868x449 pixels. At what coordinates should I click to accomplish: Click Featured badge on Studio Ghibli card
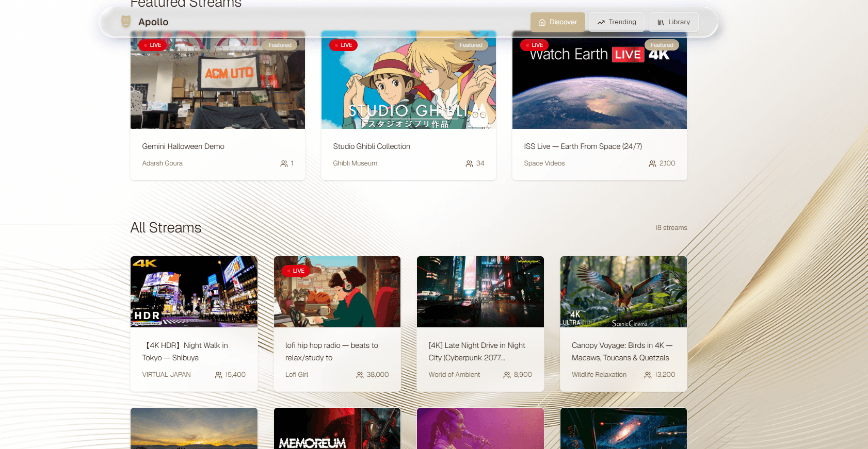471,45
